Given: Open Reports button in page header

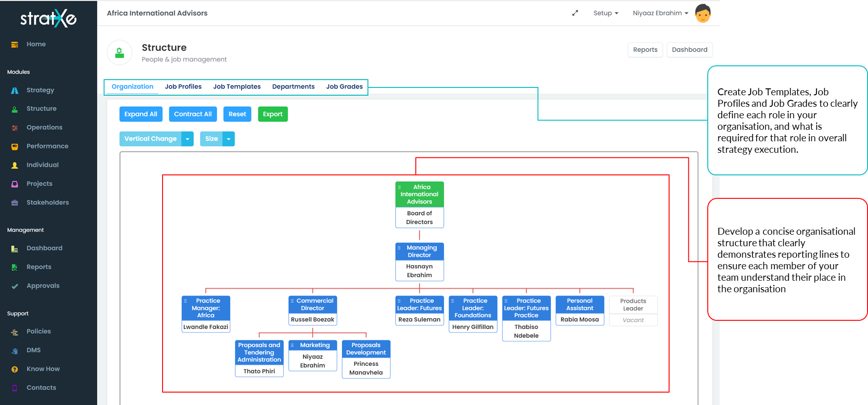Looking at the screenshot, I should pyautogui.click(x=645, y=50).
